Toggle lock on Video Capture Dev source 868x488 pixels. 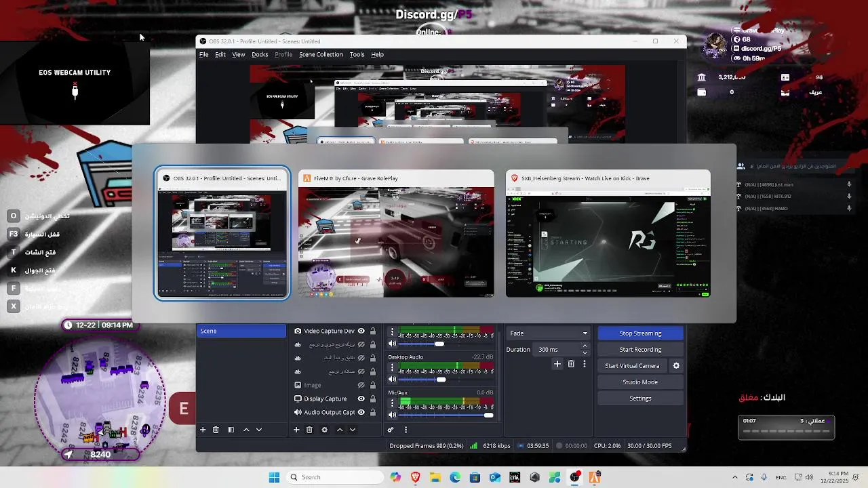(x=372, y=331)
